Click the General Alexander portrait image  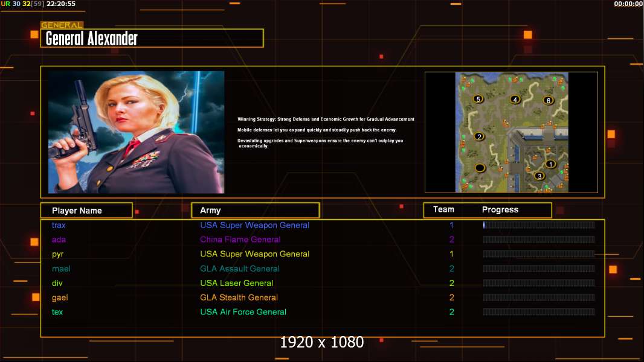(136, 132)
